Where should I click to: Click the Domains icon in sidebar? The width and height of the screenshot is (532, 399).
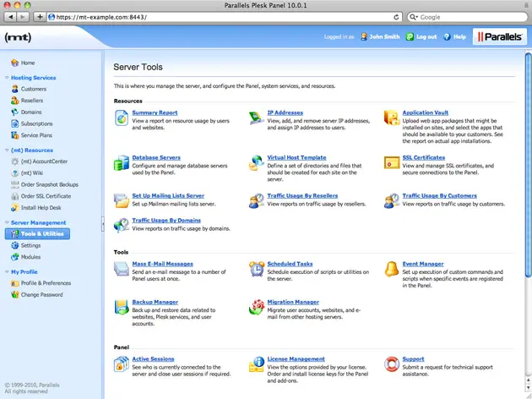pos(14,112)
